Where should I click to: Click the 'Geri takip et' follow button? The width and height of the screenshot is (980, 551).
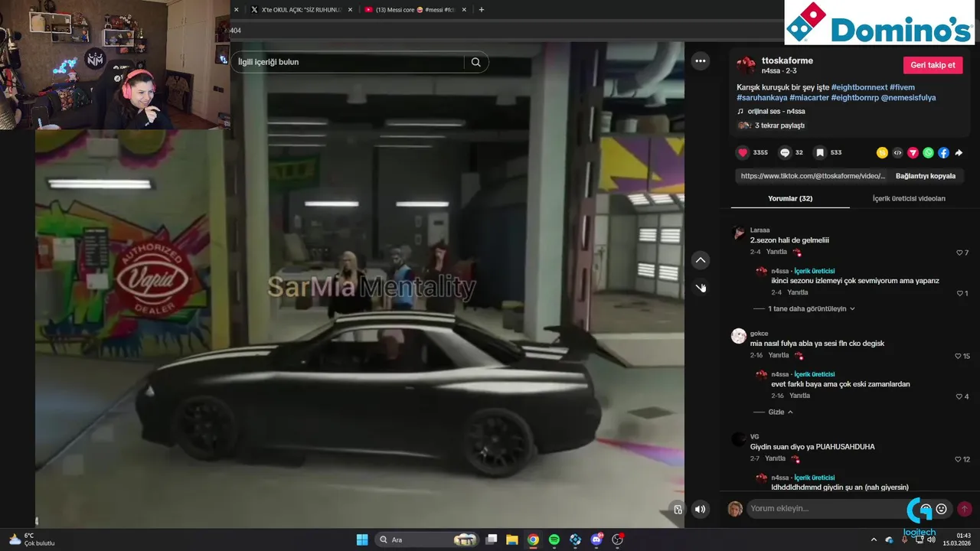click(933, 65)
